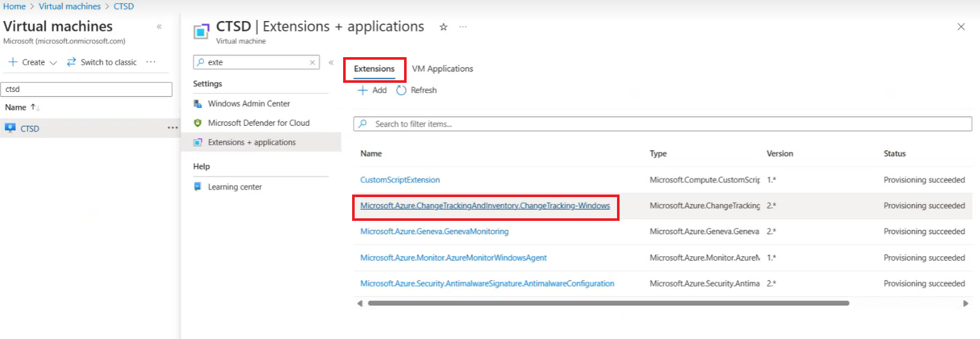Open the AntimalwareConfiguration extension link

pyautogui.click(x=487, y=283)
